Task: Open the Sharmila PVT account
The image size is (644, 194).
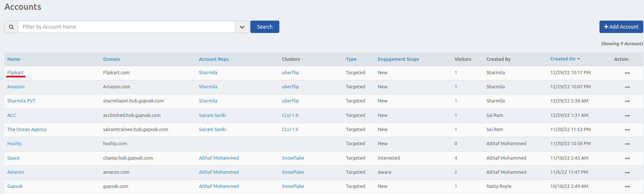Action: point(21,101)
